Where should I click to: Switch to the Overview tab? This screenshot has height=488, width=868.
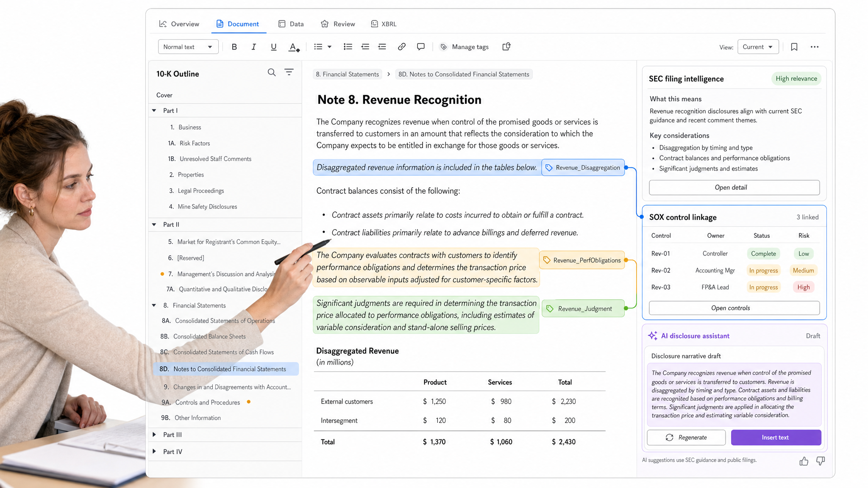tap(179, 24)
